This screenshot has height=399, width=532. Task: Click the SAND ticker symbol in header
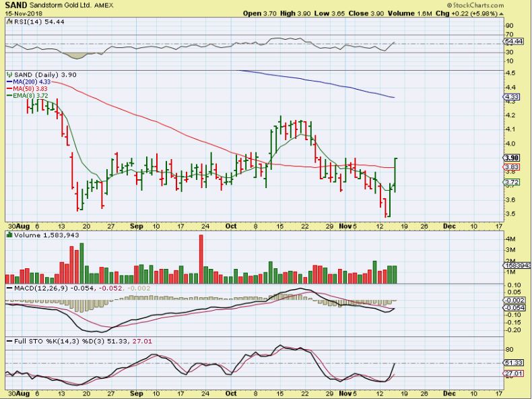(x=16, y=5)
